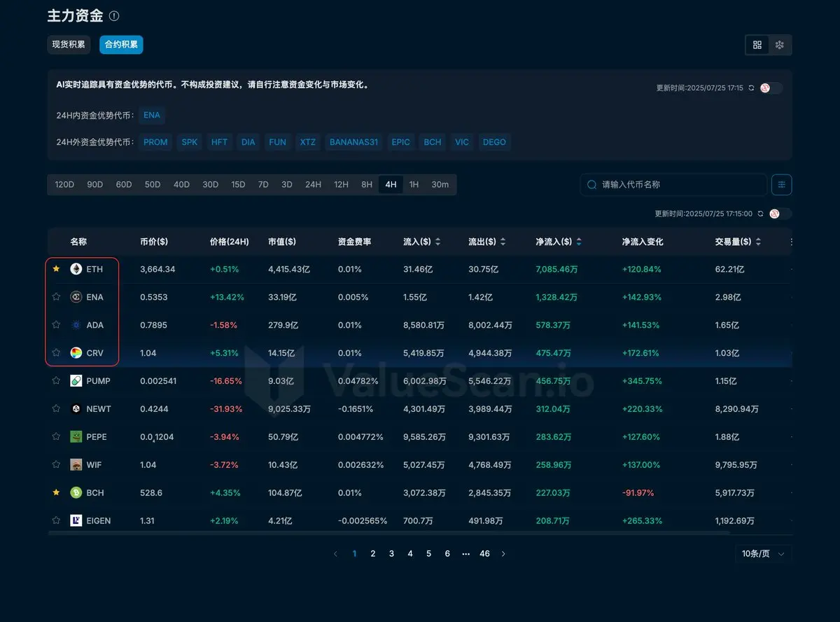Screen dimensions: 840x622
Task: Select the 12H timeframe tab
Action: tap(341, 185)
